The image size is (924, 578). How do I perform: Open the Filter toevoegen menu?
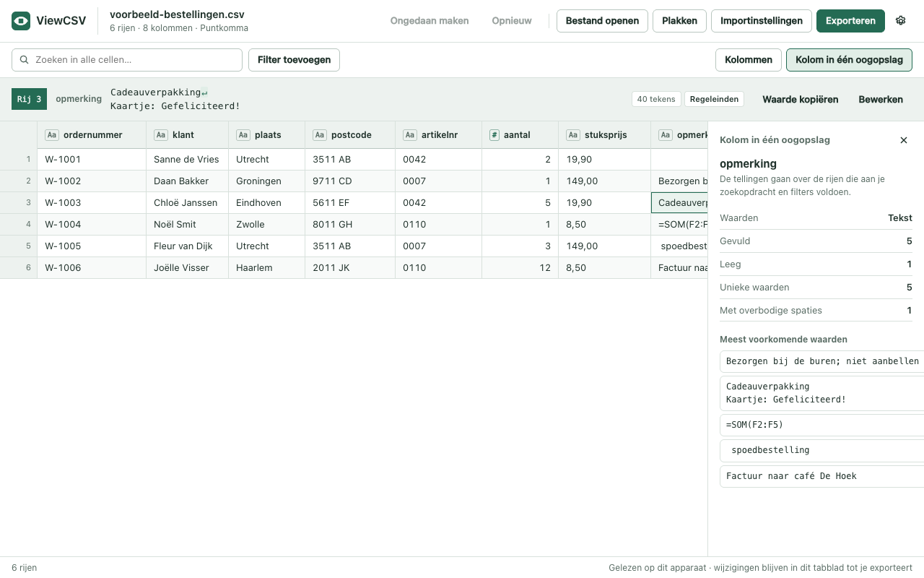pyautogui.click(x=294, y=60)
